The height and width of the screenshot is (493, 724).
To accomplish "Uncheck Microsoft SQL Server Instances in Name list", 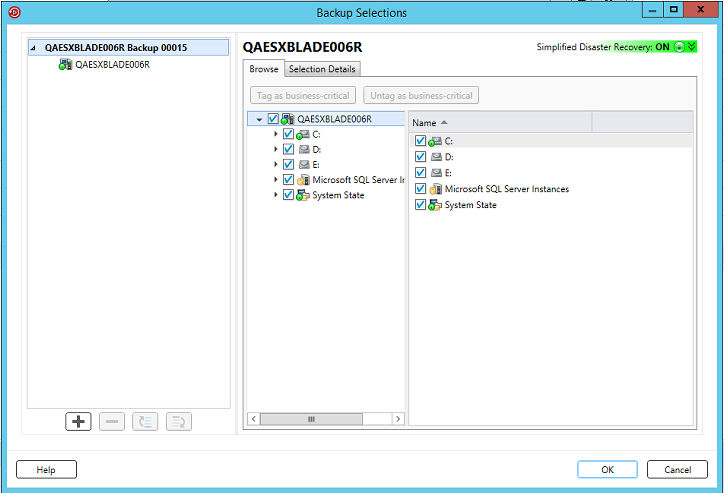I will [x=420, y=189].
